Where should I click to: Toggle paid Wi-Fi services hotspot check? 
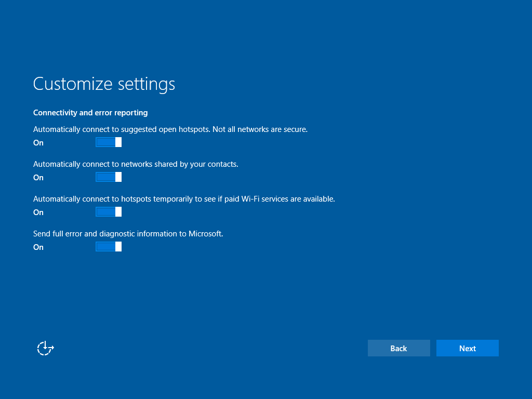(109, 212)
